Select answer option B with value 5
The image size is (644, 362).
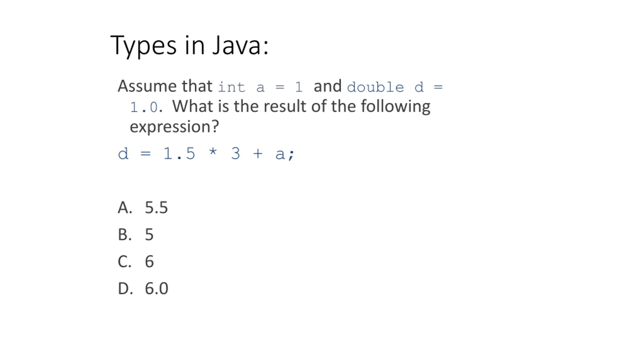pyautogui.click(x=136, y=234)
